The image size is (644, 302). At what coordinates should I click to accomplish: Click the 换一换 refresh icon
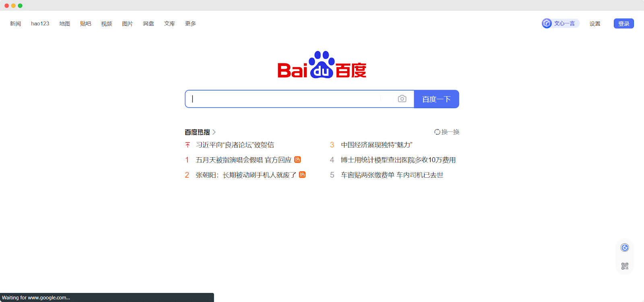coord(437,132)
